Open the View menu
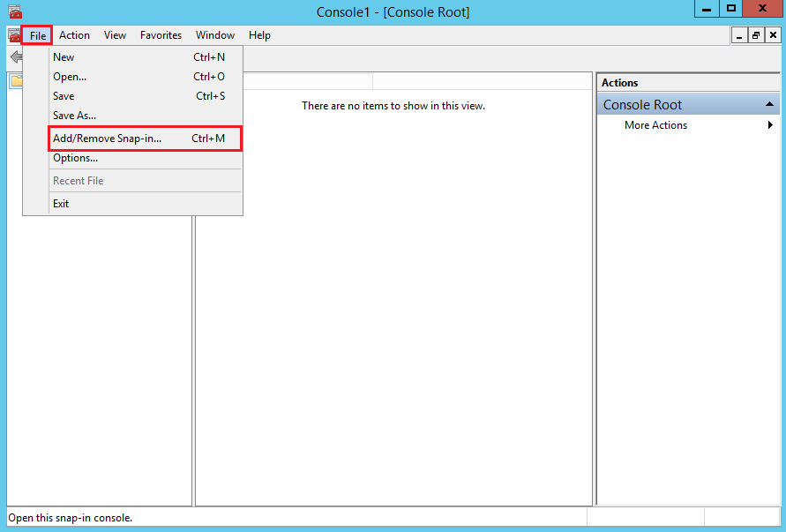This screenshot has height=532, width=786. (x=115, y=35)
